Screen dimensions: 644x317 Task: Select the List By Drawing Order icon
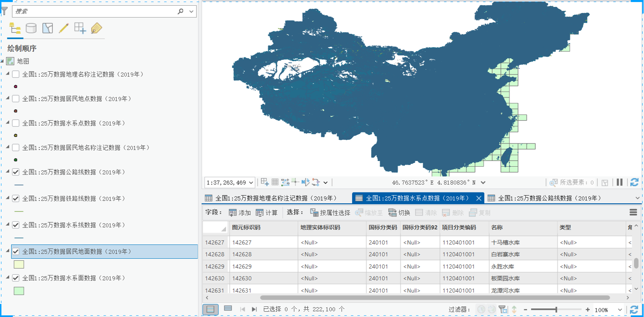click(15, 28)
